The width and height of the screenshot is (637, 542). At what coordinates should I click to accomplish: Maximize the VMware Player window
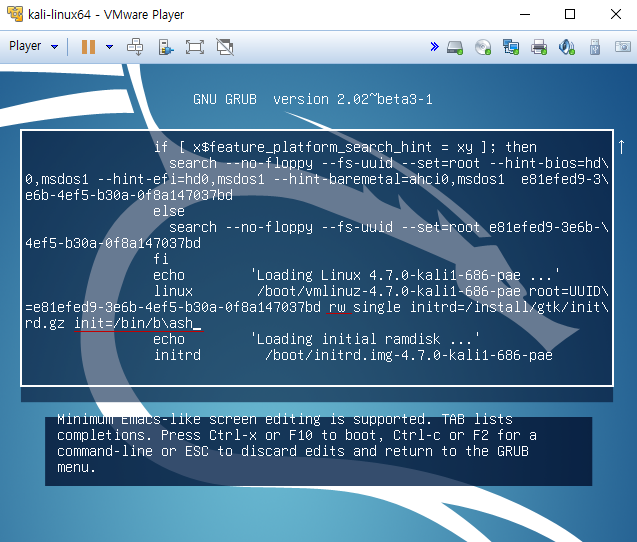point(570,15)
